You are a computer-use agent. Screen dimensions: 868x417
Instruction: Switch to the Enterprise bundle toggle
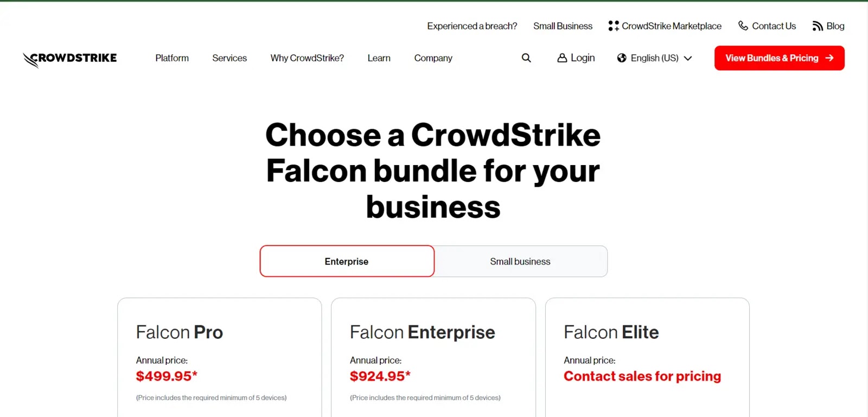coord(347,261)
